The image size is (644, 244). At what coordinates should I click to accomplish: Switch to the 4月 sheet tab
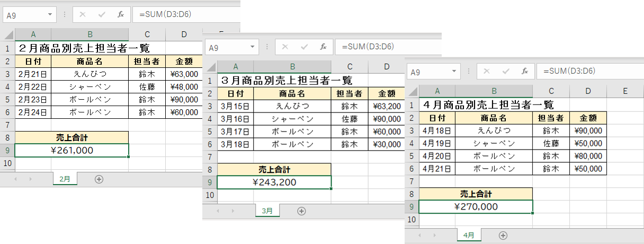pos(469,236)
